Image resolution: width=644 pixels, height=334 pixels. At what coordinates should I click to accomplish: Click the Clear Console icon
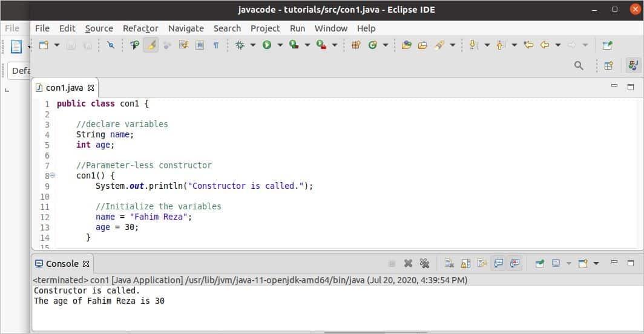pyautogui.click(x=449, y=263)
